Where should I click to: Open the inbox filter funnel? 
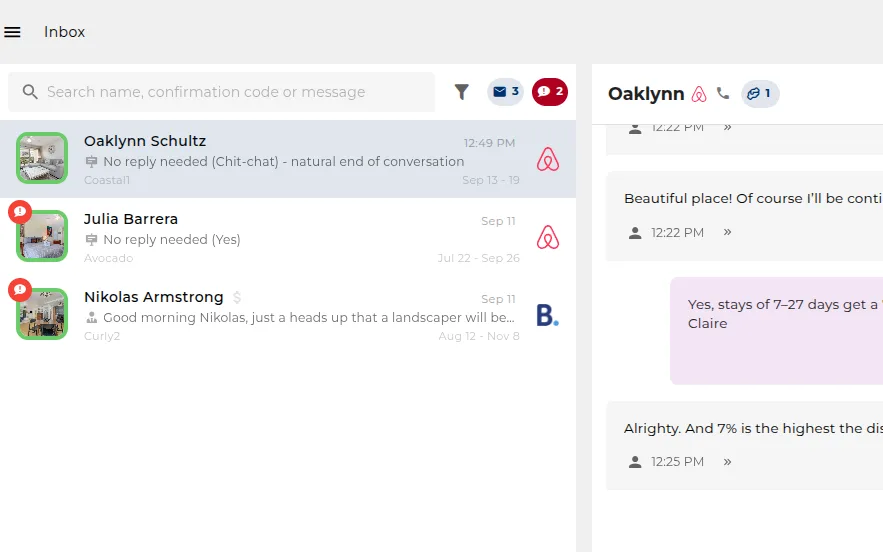(x=462, y=92)
